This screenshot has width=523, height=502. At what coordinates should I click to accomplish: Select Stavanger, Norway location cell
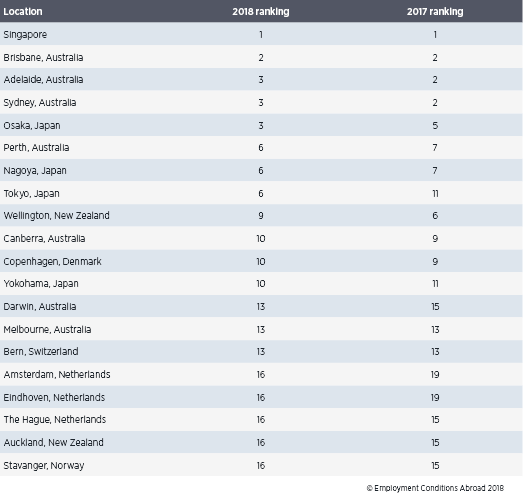coord(44,465)
